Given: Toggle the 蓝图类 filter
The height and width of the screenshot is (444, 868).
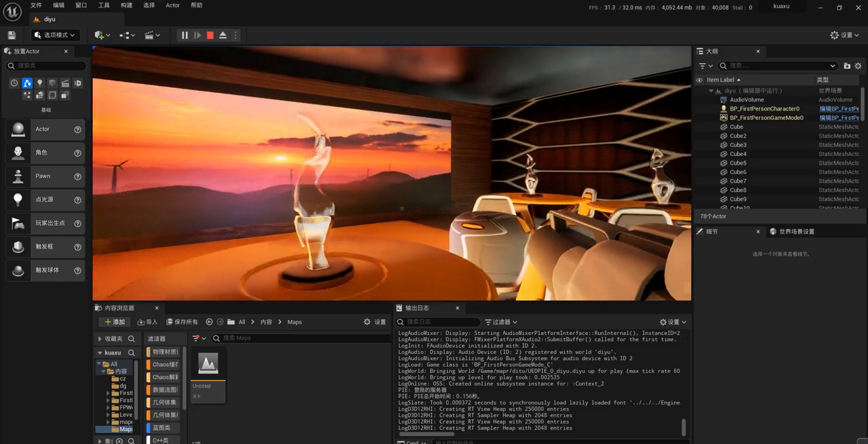Looking at the screenshot, I should [x=163, y=428].
